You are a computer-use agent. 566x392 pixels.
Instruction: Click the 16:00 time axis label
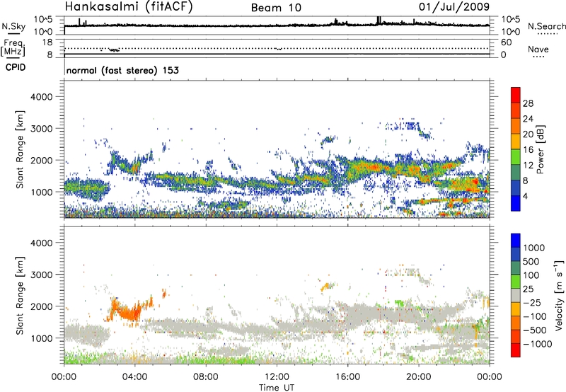[347, 377]
